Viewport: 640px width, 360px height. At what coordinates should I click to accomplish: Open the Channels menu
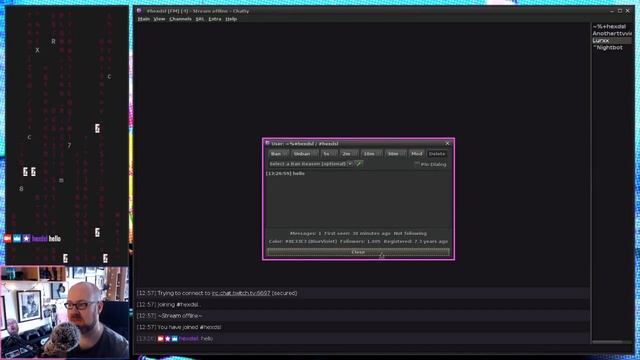[x=180, y=19]
